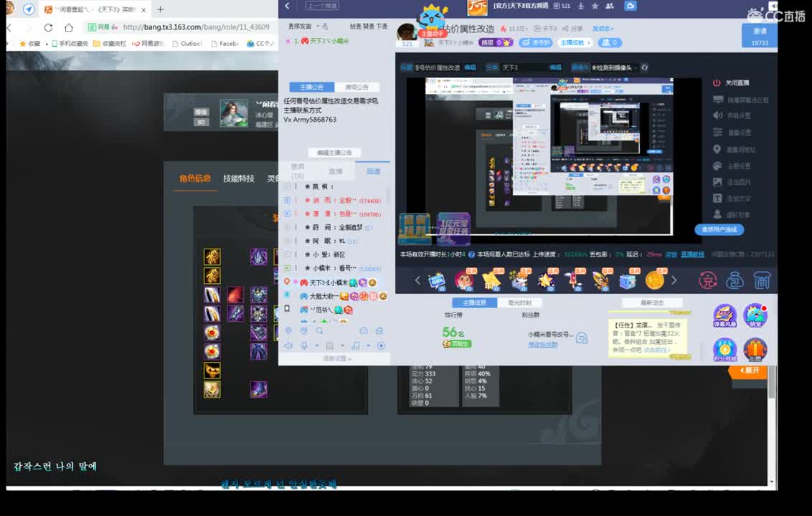
Task: Select the blue cube gift
Action: point(628,279)
